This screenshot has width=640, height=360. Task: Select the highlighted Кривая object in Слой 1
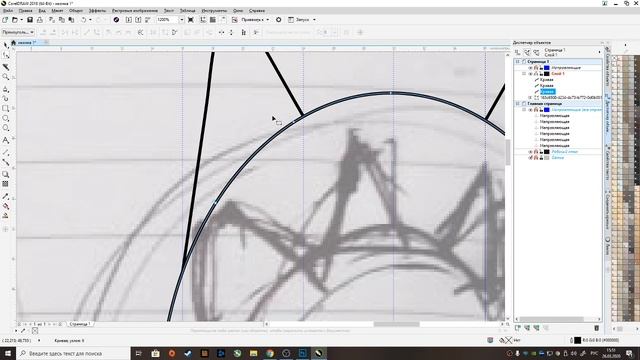pos(547,92)
